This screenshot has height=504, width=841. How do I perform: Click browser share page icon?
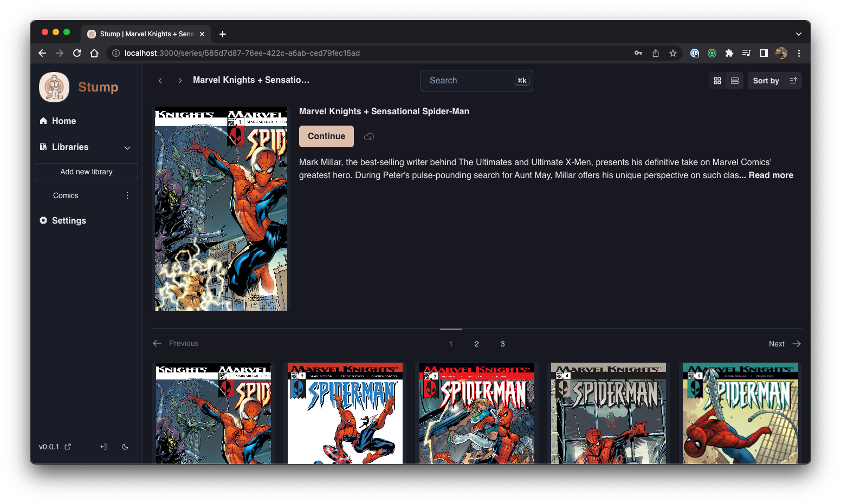pyautogui.click(x=656, y=53)
